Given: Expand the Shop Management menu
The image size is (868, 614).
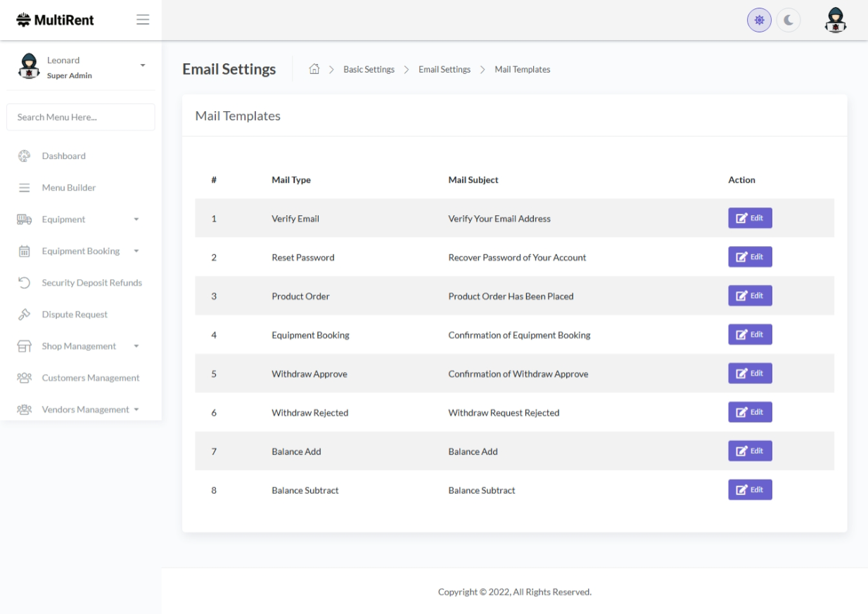Looking at the screenshot, I should (x=79, y=346).
